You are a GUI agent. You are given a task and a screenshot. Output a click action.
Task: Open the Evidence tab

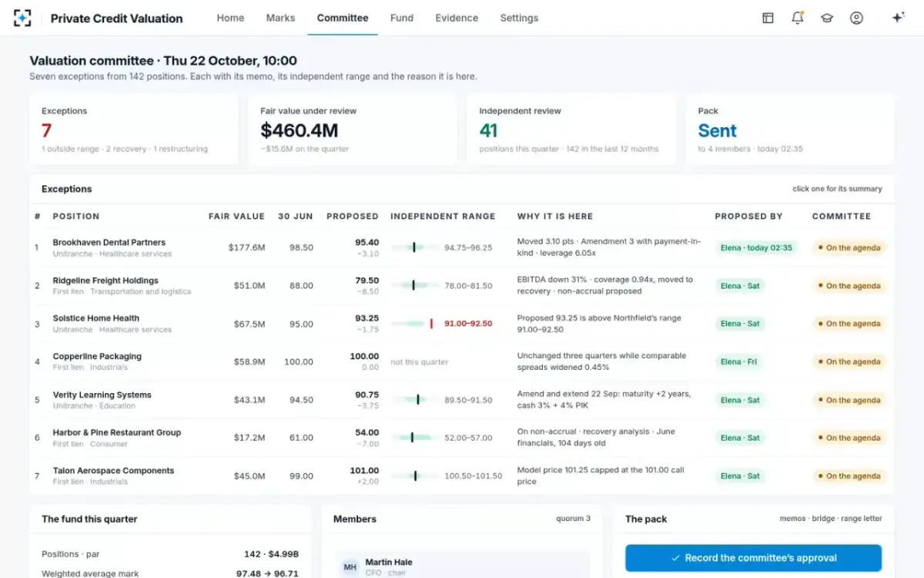[x=457, y=18]
